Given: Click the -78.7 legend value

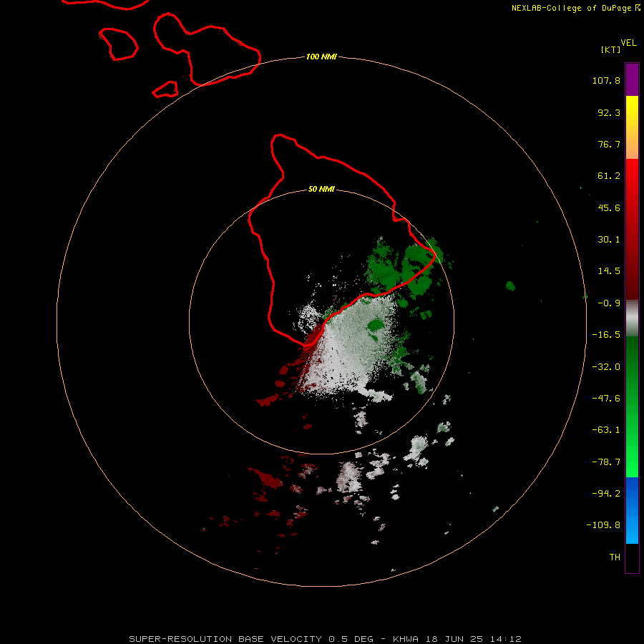Looking at the screenshot, I should [x=606, y=462].
